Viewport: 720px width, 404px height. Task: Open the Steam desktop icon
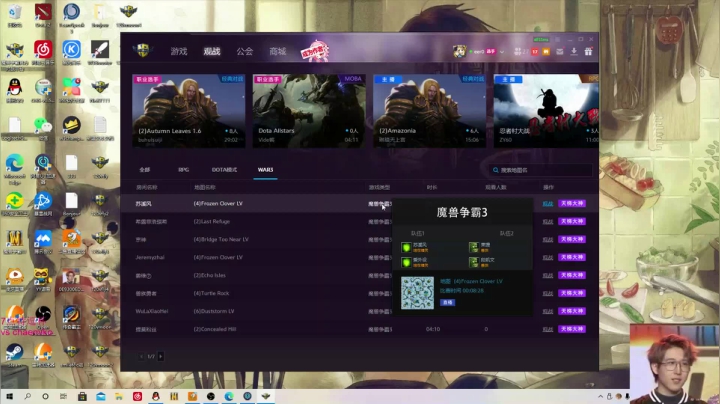[15, 355]
